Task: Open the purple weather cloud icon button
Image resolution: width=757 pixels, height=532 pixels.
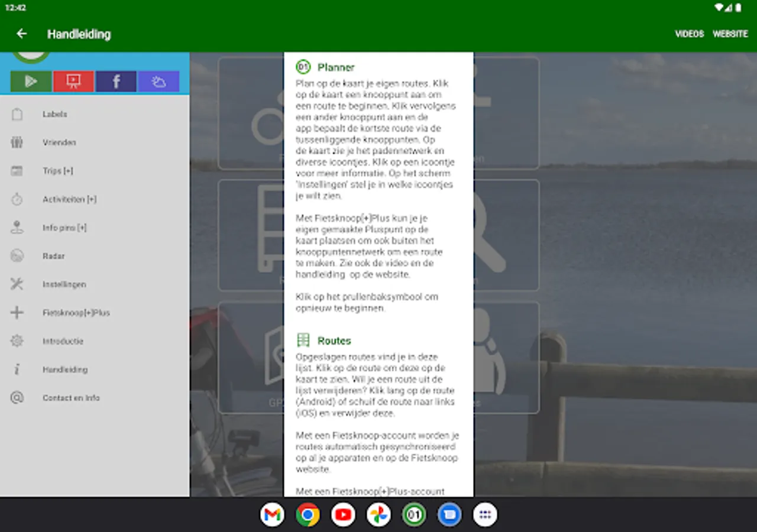Action: [x=158, y=82]
